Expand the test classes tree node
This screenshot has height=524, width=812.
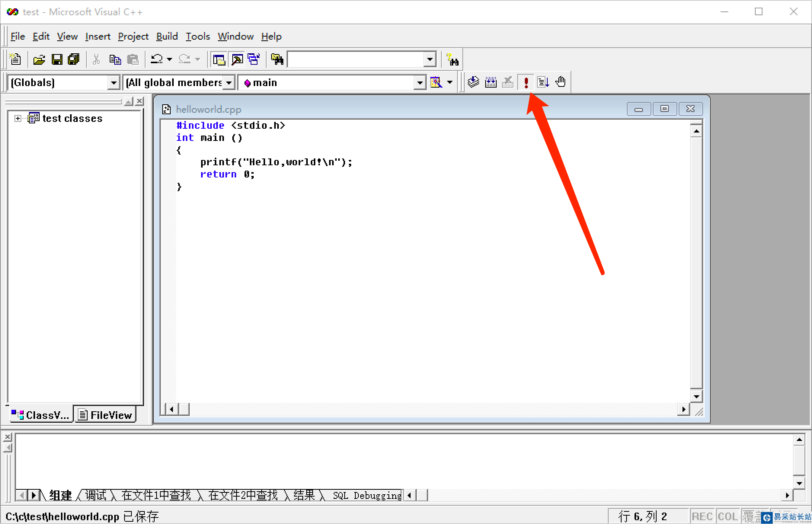[18, 118]
